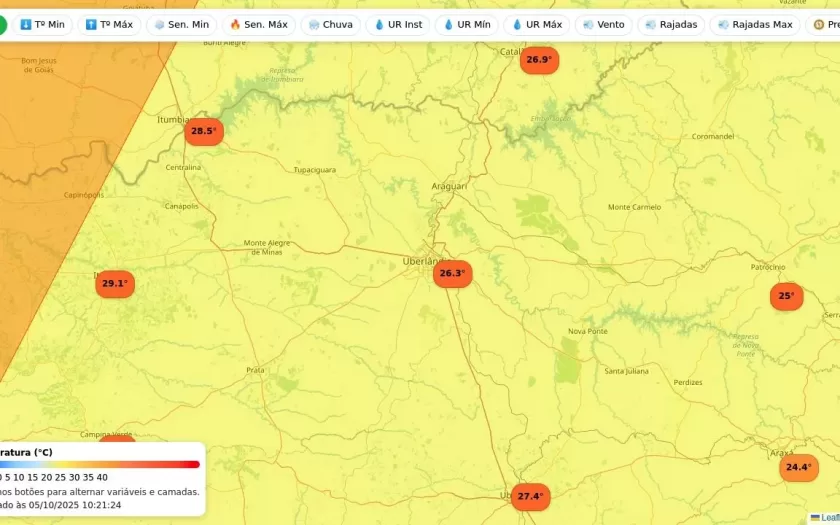840x525 pixels.
Task: Click the green circle button at the top left
Action: [x=3, y=24]
